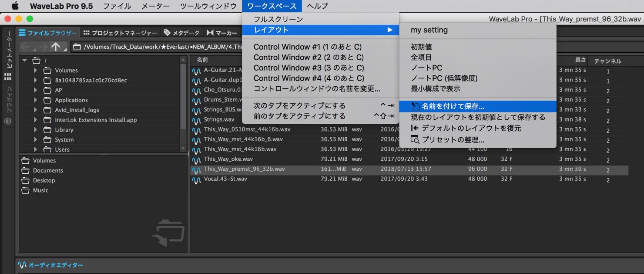
Task: Click the forward navigation arrow
Action: 43,47
